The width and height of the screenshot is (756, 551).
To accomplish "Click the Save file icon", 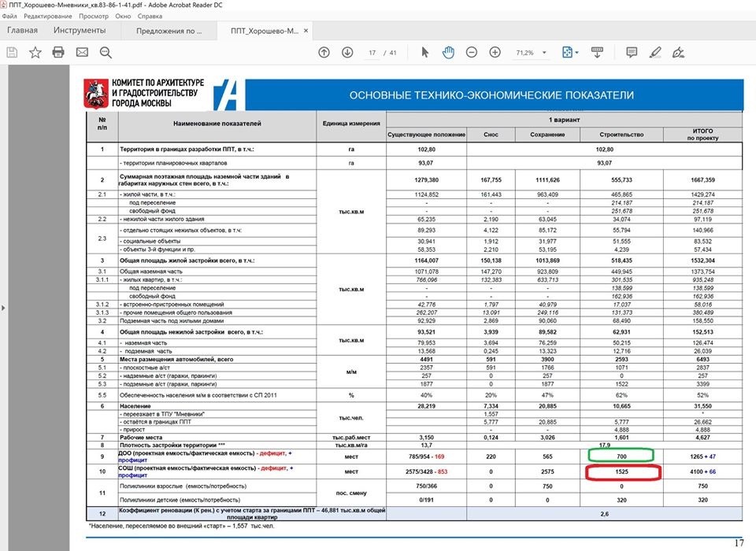I will coord(12,52).
